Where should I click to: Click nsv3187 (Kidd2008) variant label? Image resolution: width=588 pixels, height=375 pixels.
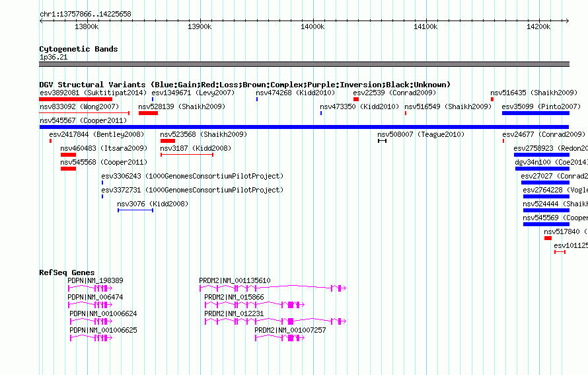196,148
